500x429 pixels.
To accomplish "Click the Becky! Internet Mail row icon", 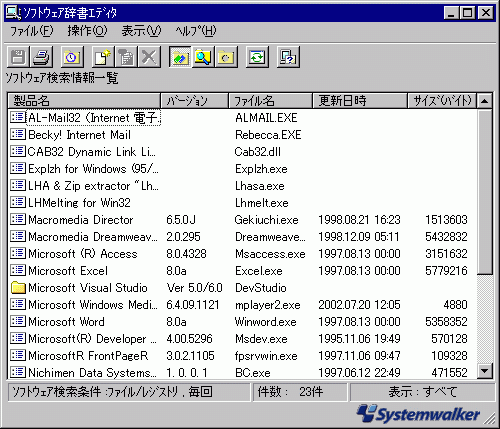I will pyautogui.click(x=18, y=134).
